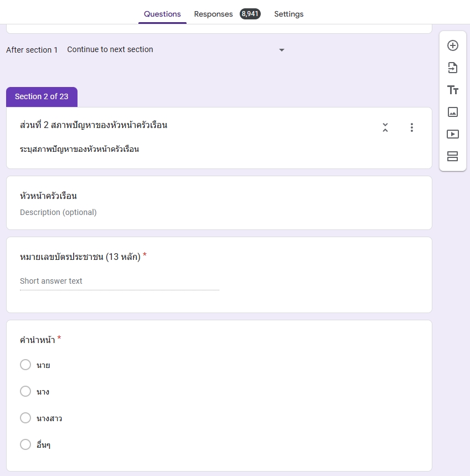Click the Short answer text field
This screenshot has width=470, height=476.
(x=119, y=281)
